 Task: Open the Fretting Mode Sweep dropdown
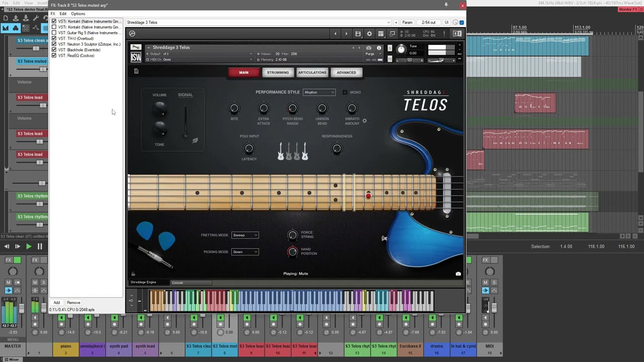(245, 235)
